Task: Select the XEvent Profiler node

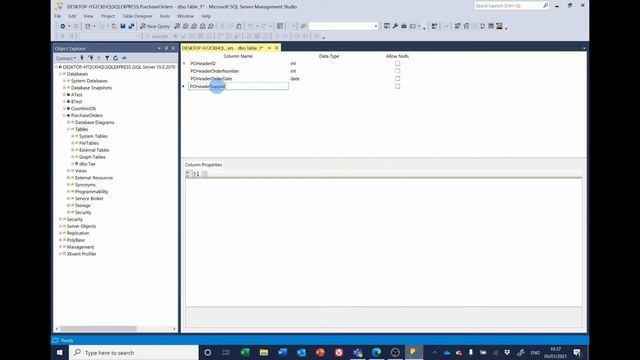Action: (82, 254)
